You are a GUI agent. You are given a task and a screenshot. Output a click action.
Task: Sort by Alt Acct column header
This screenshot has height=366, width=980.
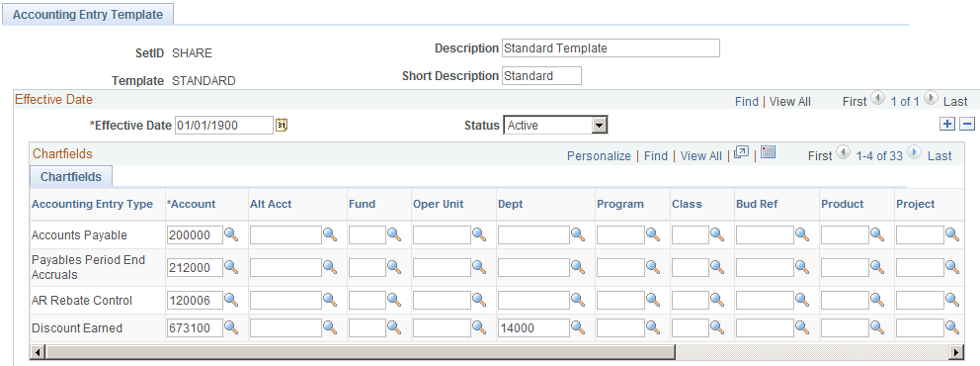(x=271, y=204)
